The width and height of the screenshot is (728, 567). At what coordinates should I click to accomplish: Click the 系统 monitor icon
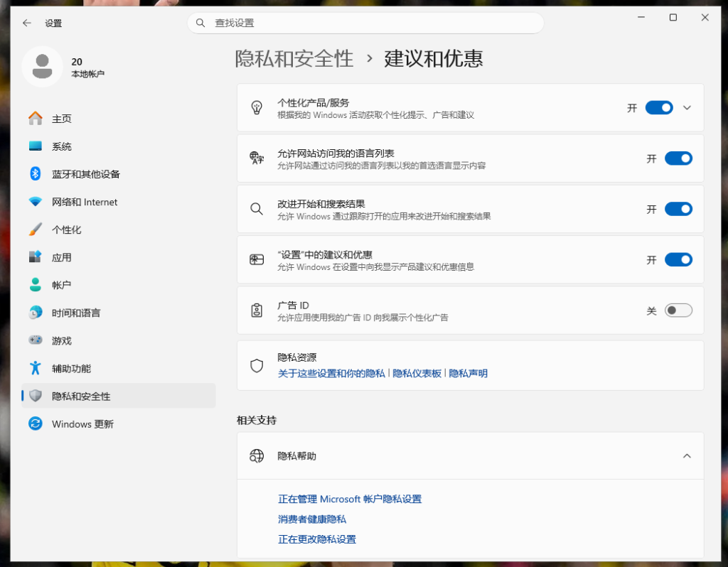pos(36,146)
